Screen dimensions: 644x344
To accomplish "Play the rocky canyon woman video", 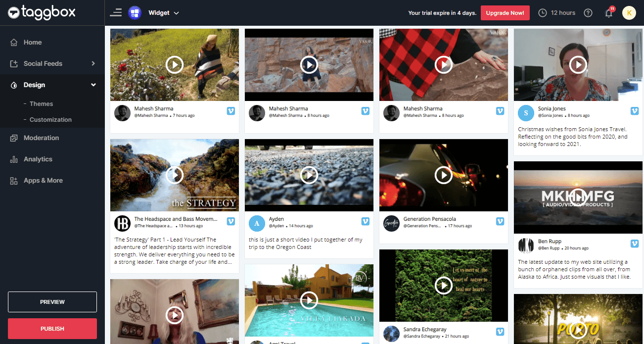I will click(x=309, y=64).
